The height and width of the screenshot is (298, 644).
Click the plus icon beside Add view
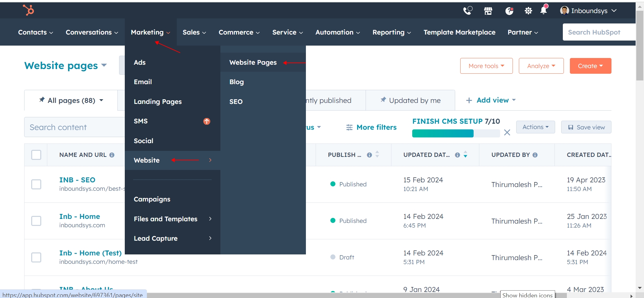pyautogui.click(x=469, y=100)
